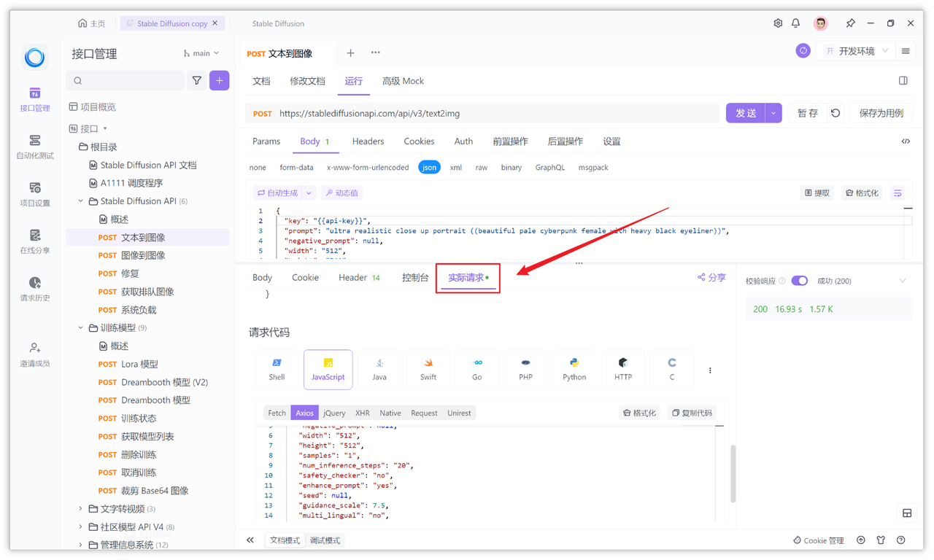Select Go code language icon
Screen dimensions: 934x560
coord(477,370)
